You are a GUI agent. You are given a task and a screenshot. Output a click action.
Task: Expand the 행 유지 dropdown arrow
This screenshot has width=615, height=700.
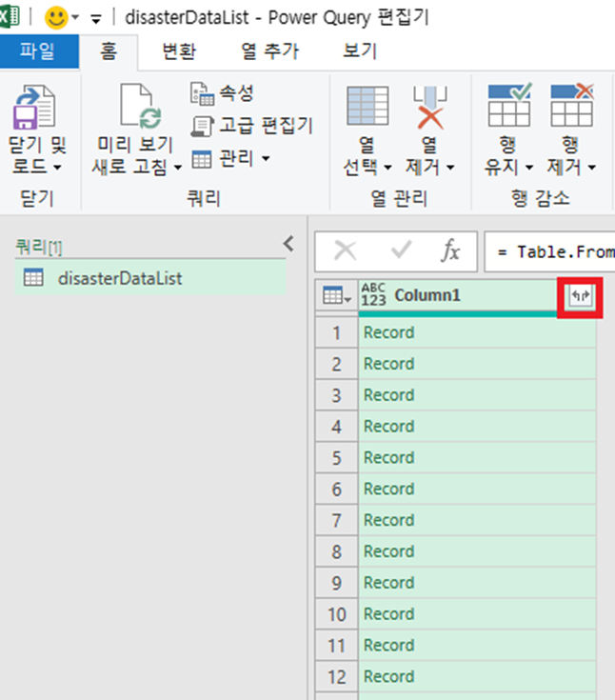point(529,168)
